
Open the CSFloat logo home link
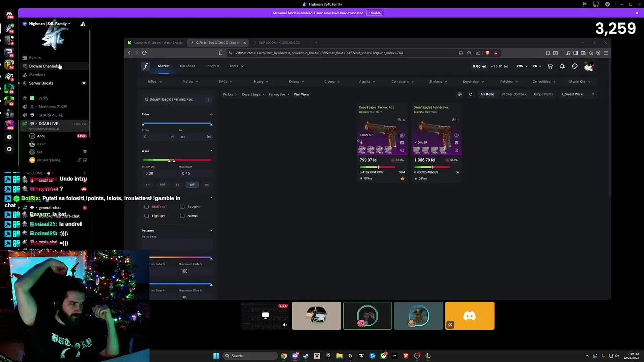point(145,66)
